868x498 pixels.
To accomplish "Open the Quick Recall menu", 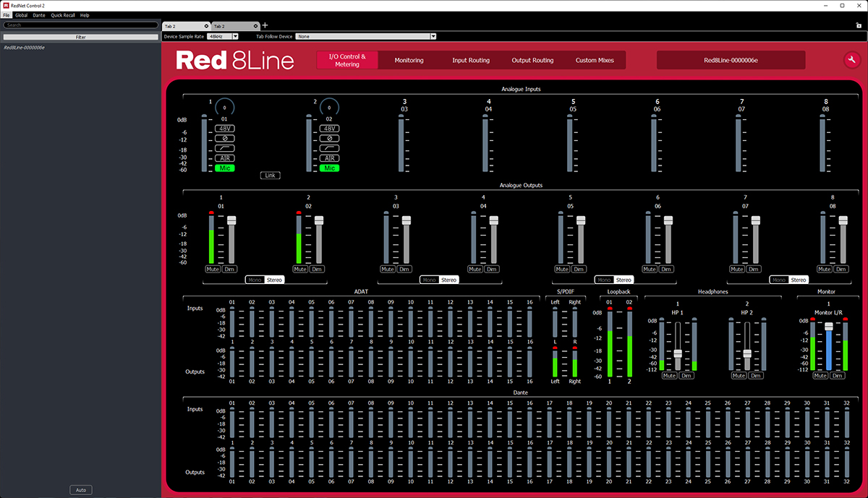I will click(x=63, y=15).
